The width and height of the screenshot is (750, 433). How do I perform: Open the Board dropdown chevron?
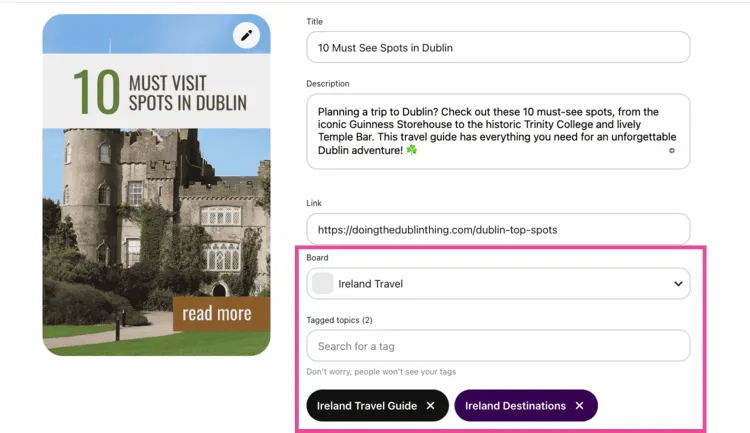tap(678, 284)
